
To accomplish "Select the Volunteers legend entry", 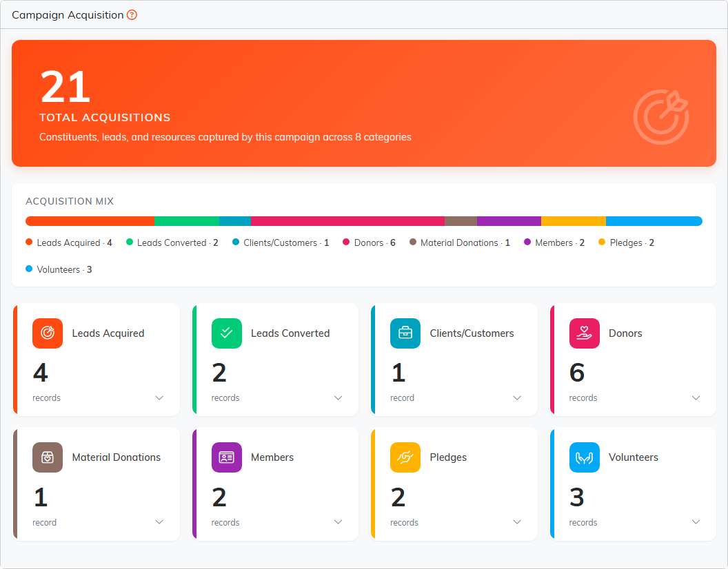I will click(x=59, y=269).
